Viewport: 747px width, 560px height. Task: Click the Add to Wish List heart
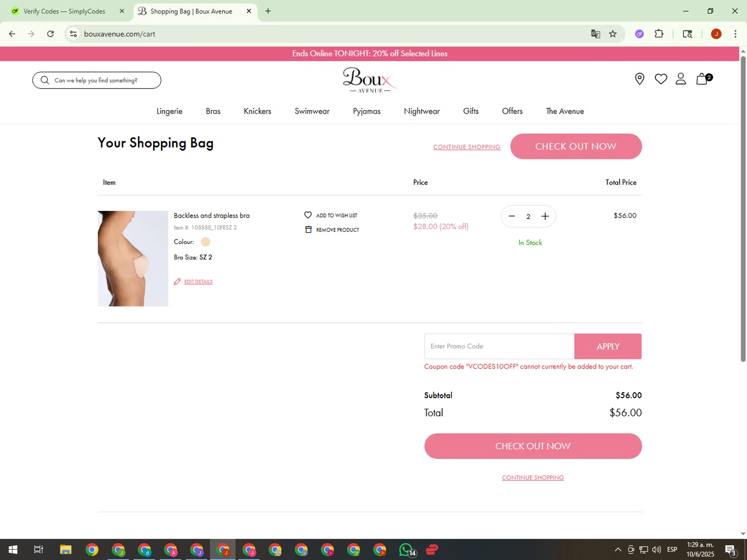[308, 215]
